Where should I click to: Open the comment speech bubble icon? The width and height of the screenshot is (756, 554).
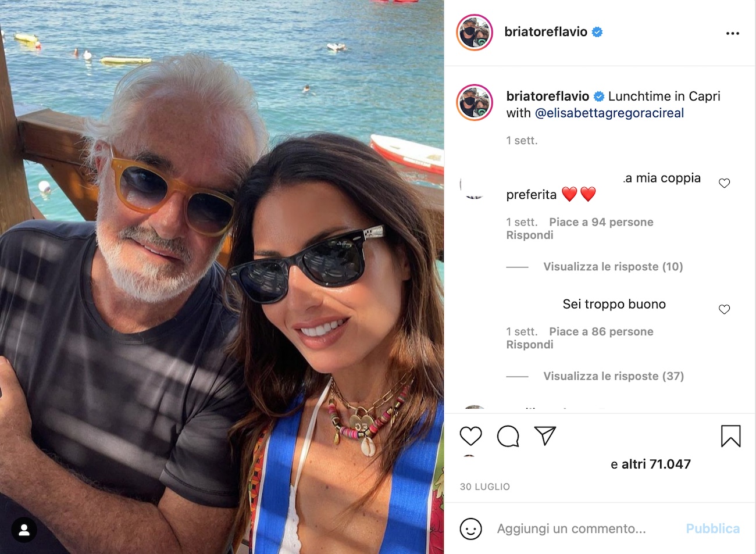click(x=508, y=436)
